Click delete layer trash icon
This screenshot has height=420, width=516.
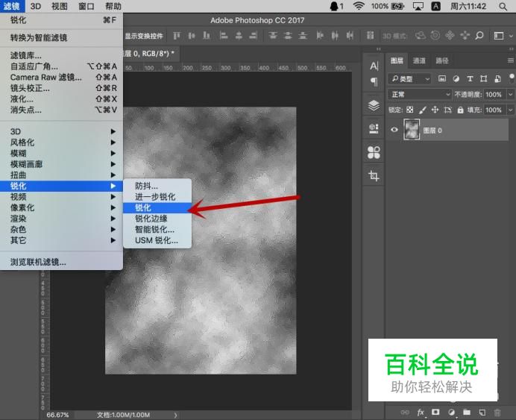[x=497, y=412]
